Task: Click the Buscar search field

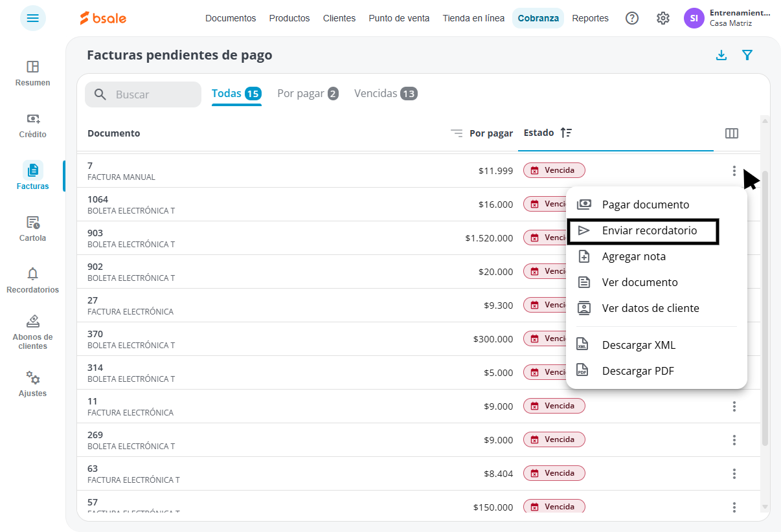Action: point(143,94)
